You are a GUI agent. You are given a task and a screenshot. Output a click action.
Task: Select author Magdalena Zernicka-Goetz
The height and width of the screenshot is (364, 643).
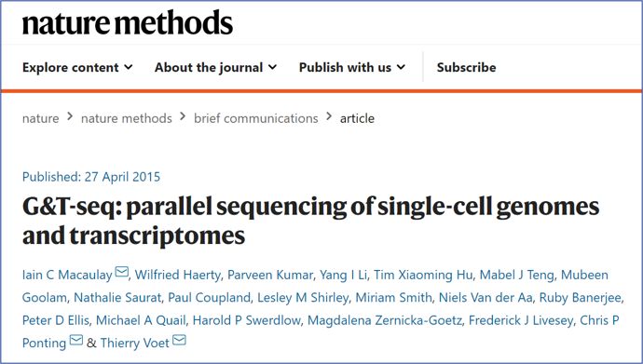click(x=385, y=320)
